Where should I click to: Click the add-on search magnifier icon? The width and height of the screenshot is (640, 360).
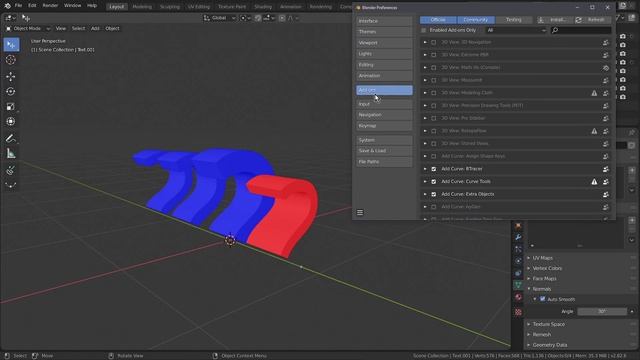coord(555,30)
